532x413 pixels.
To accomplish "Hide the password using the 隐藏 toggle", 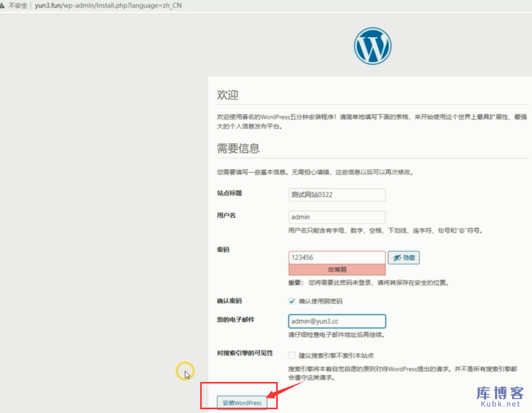I will tap(405, 258).
